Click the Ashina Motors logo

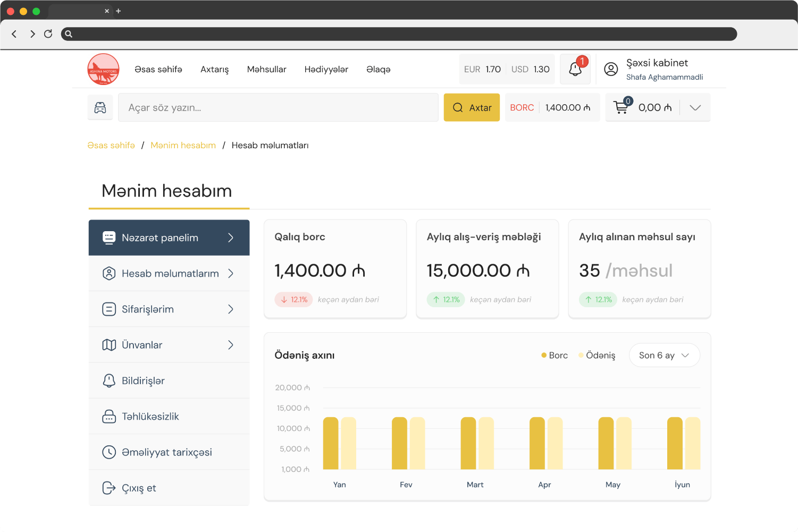(103, 69)
